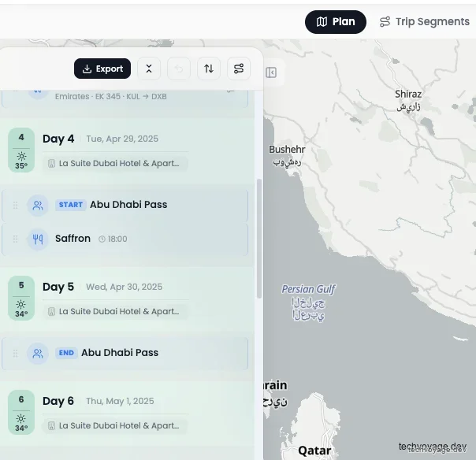476x460 pixels.
Task: Click the people icon on START Abu Dhabi Pass
Action: [x=38, y=206]
